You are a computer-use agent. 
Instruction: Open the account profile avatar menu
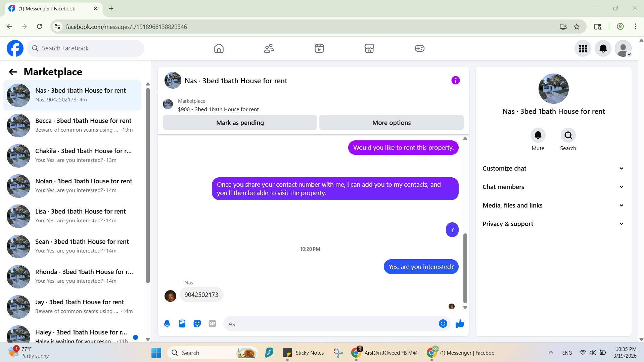click(x=623, y=48)
